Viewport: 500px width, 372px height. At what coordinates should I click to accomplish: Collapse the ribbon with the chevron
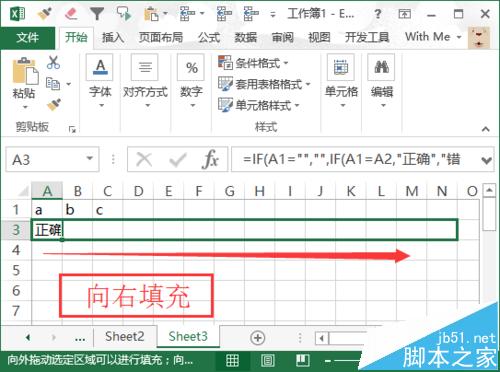(x=486, y=129)
